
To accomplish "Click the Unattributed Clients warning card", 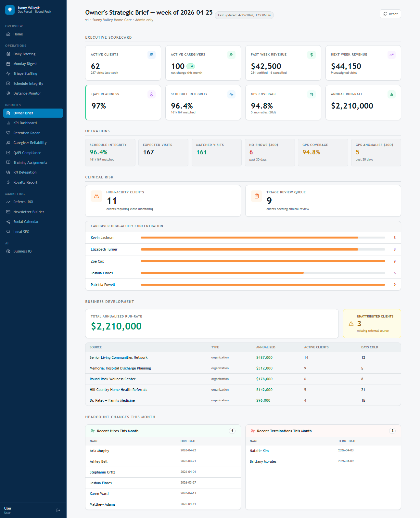I will click(372, 324).
